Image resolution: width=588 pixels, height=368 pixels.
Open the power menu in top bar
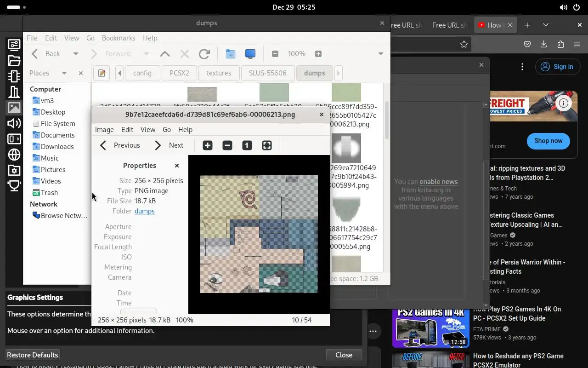[577, 7]
